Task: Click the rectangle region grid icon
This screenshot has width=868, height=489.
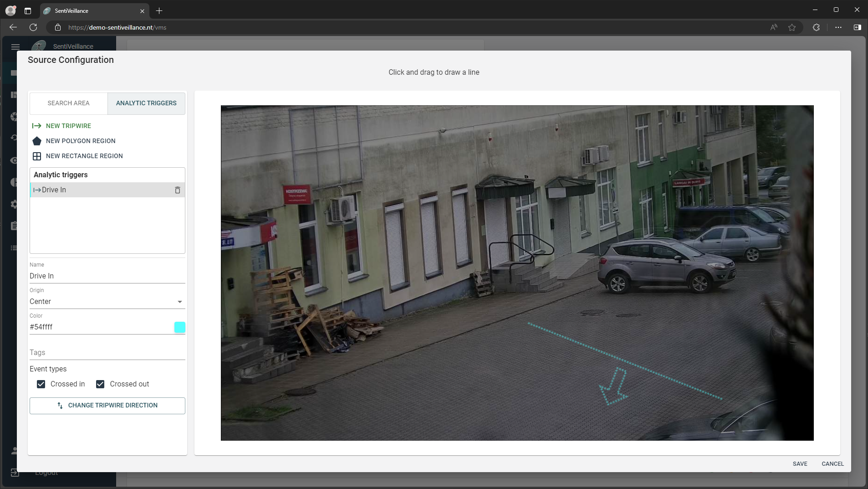Action: pos(37,156)
